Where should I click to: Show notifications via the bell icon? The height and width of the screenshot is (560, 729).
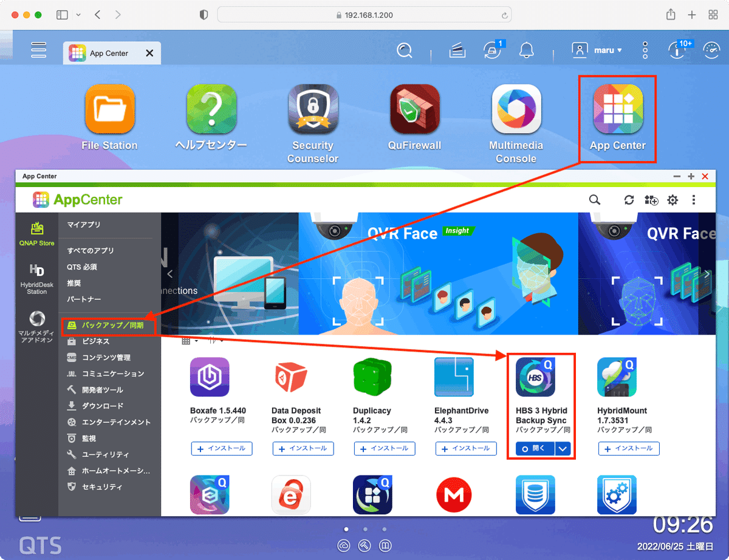pyautogui.click(x=526, y=50)
